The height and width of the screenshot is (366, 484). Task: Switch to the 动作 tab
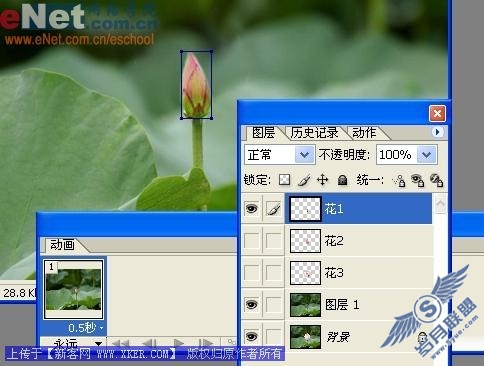[x=364, y=133]
